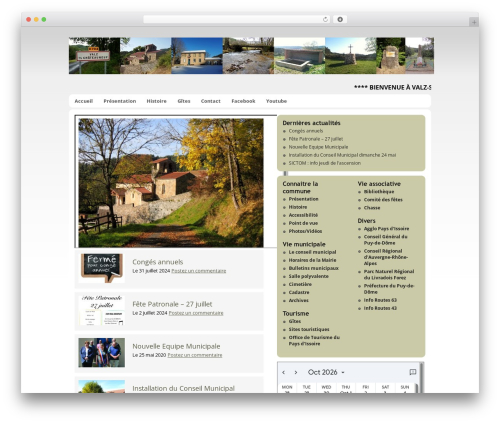
Task: Open the Oct 2026 month dropdown
Action: [x=326, y=372]
